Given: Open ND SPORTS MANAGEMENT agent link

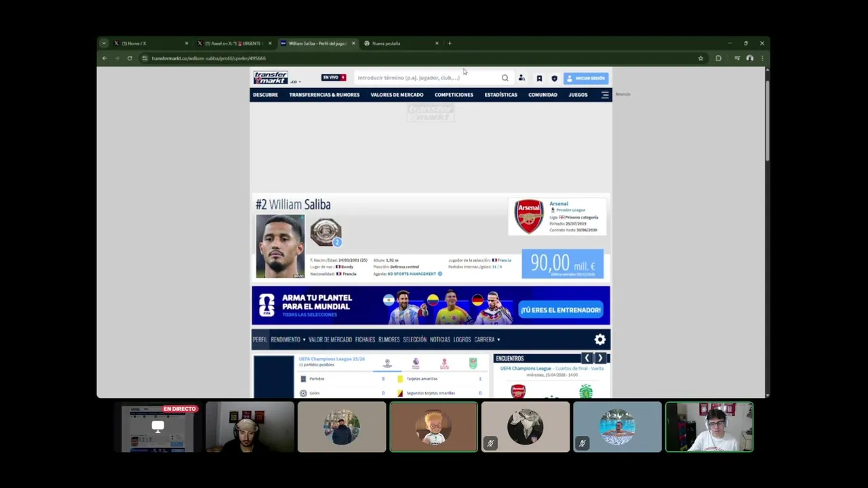Looking at the screenshot, I should (412, 274).
